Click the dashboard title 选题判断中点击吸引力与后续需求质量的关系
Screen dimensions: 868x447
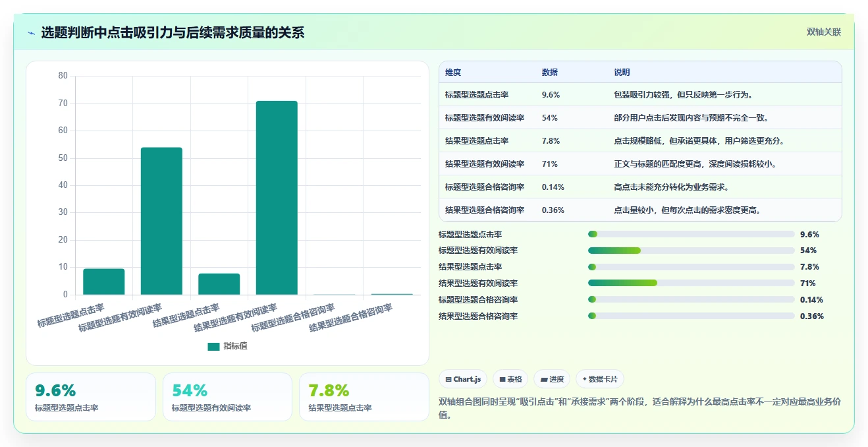tap(173, 33)
